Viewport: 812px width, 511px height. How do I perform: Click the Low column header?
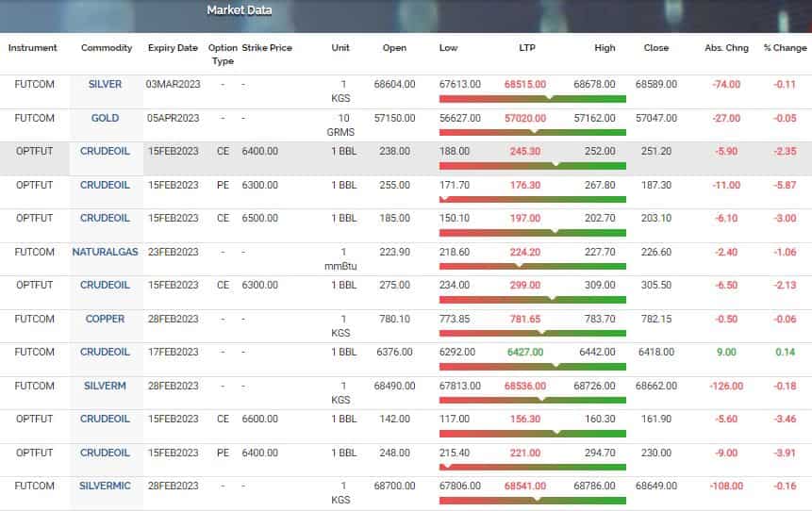[449, 48]
